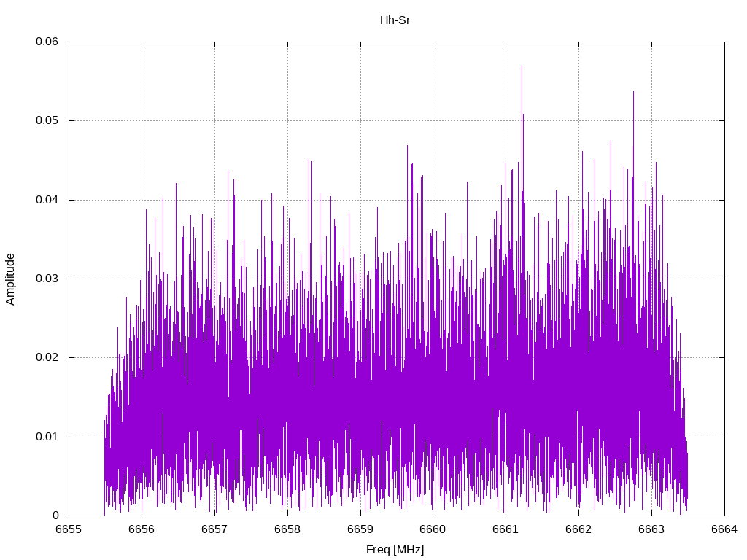The image size is (747, 560).
Task: Click the 'Freq [MHz]' x-axis label
Action: pos(395,550)
